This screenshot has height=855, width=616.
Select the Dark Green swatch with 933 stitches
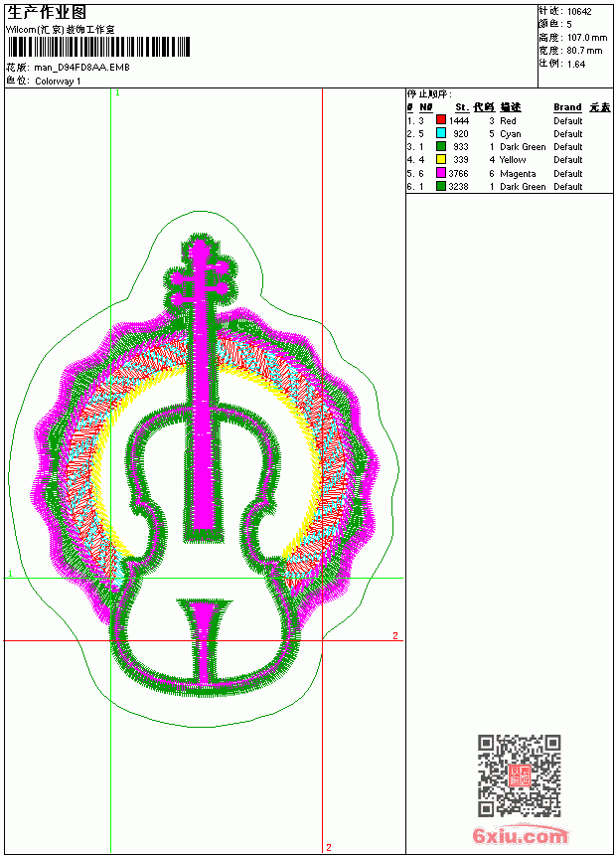pos(441,146)
